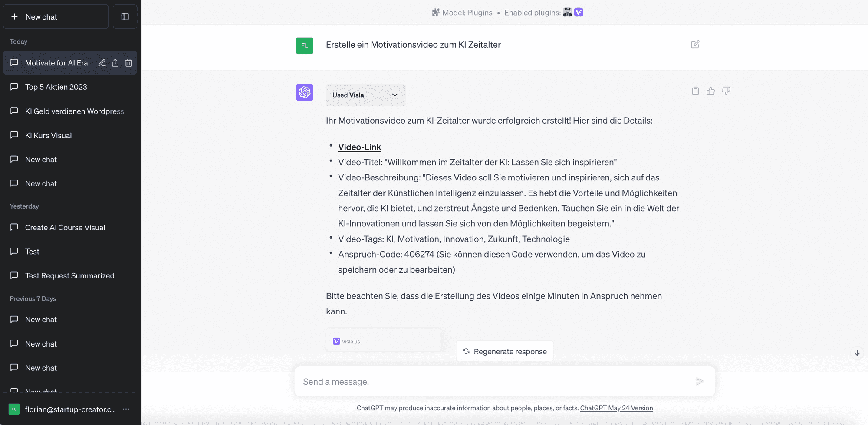
Task: Give the response a thumbs down
Action: 726,91
